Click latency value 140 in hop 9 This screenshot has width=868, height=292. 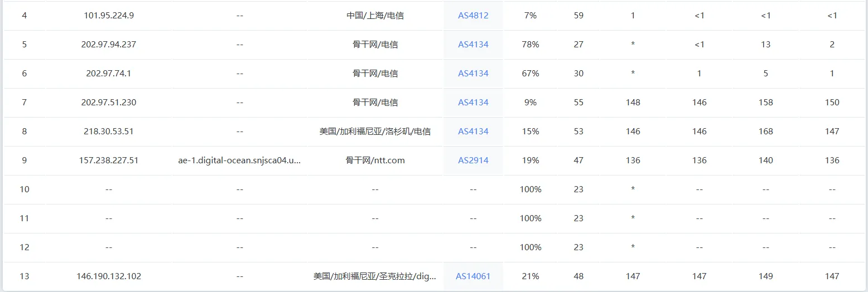point(766,160)
